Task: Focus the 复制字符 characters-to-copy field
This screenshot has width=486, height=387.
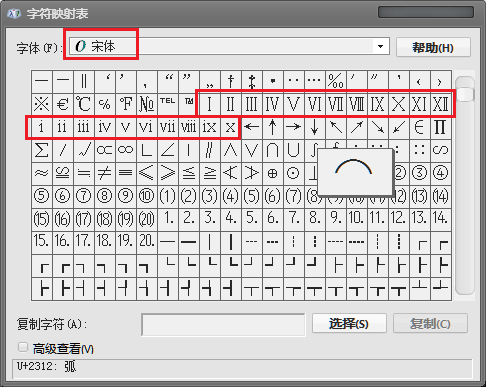Action: click(223, 325)
